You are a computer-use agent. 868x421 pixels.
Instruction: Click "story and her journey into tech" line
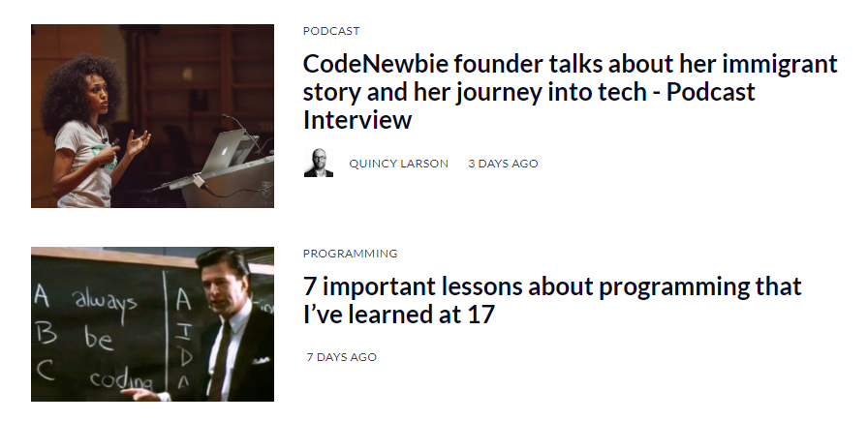click(x=482, y=92)
